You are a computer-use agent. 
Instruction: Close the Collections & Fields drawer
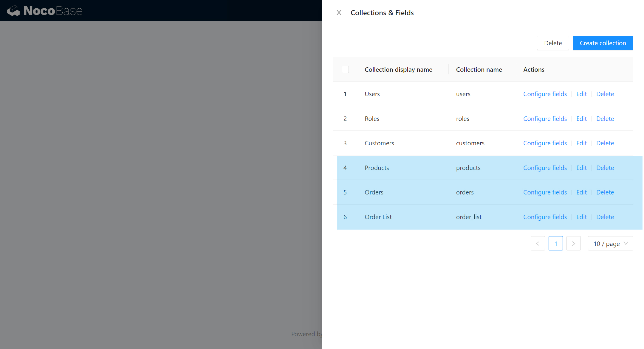click(x=339, y=13)
